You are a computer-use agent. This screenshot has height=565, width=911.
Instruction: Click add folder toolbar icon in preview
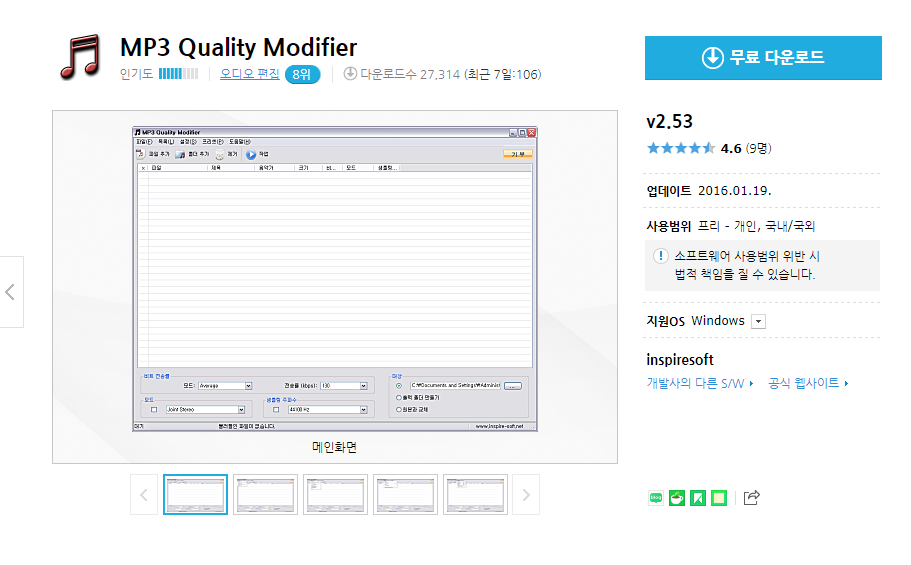180,155
